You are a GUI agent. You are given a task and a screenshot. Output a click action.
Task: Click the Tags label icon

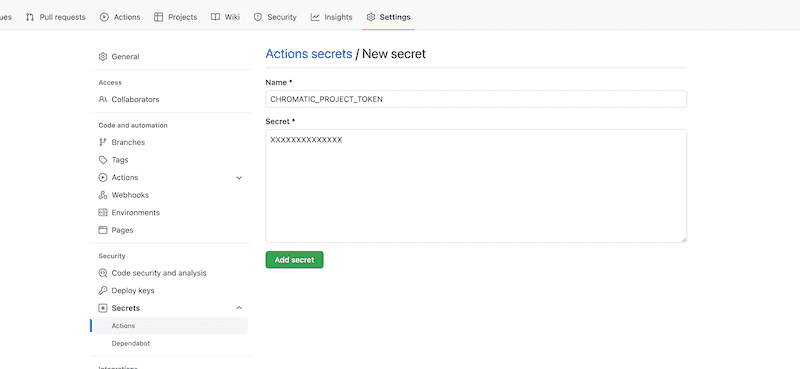[x=103, y=160]
